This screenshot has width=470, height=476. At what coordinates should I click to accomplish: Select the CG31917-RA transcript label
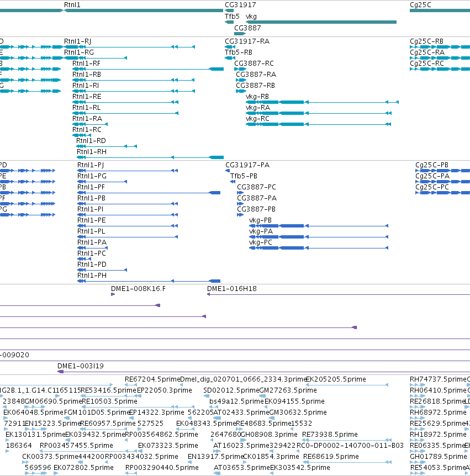point(247,41)
